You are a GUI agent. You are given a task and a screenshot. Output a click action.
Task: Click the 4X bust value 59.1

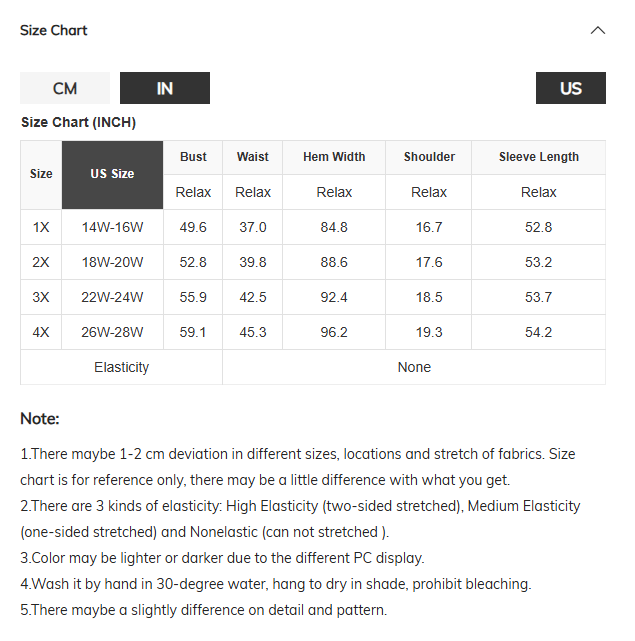point(193,332)
